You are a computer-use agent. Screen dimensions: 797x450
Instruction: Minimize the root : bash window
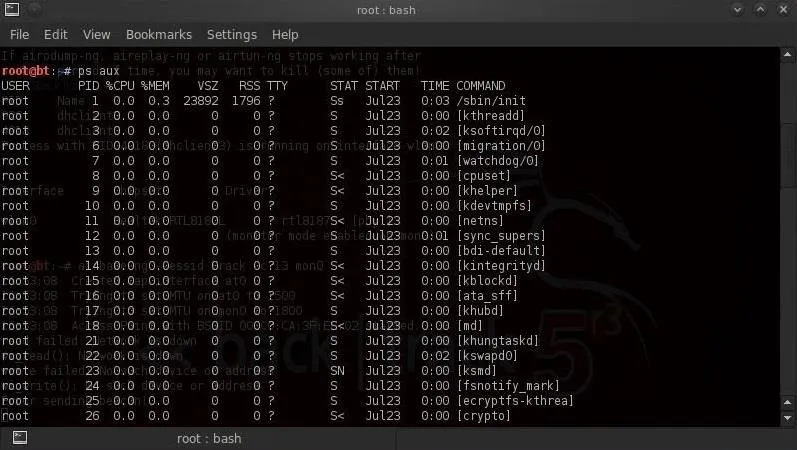coord(737,10)
